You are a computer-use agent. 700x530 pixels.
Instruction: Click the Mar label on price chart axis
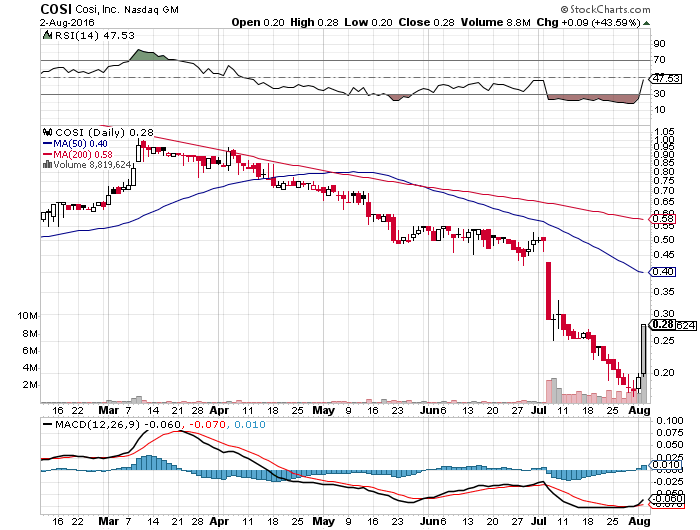109,410
